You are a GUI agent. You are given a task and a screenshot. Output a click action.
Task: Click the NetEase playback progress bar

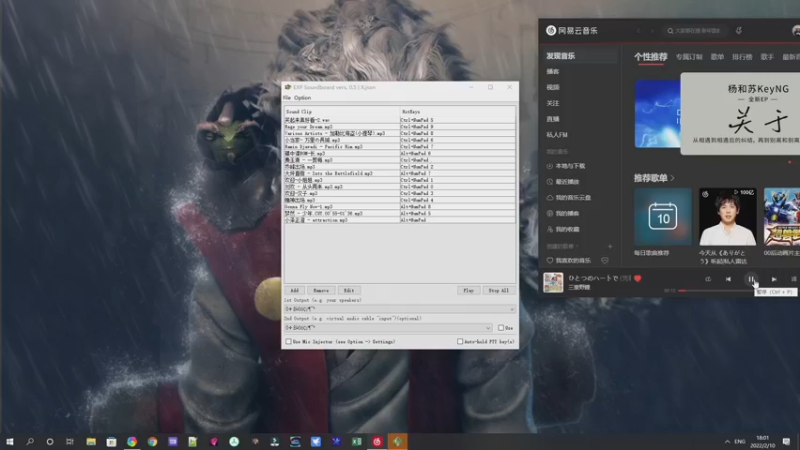point(739,291)
